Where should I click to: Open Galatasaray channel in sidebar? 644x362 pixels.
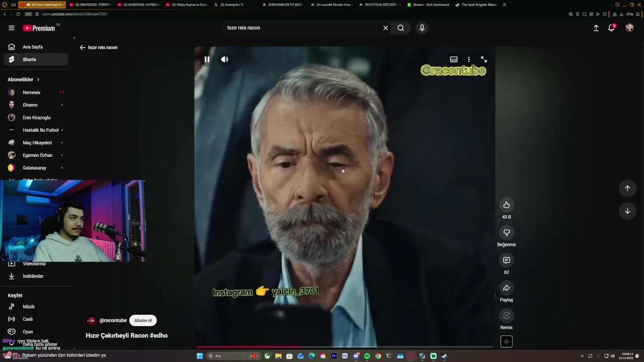coord(36,168)
